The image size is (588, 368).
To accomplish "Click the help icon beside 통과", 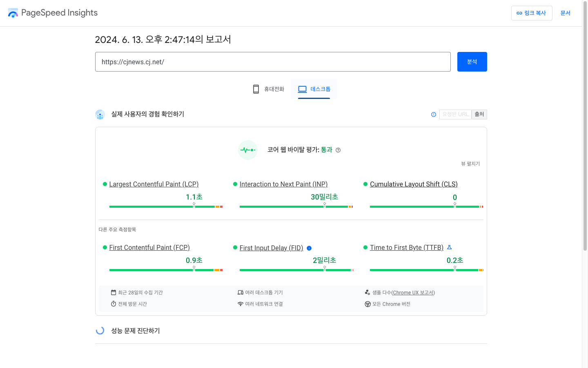I will coord(338,150).
